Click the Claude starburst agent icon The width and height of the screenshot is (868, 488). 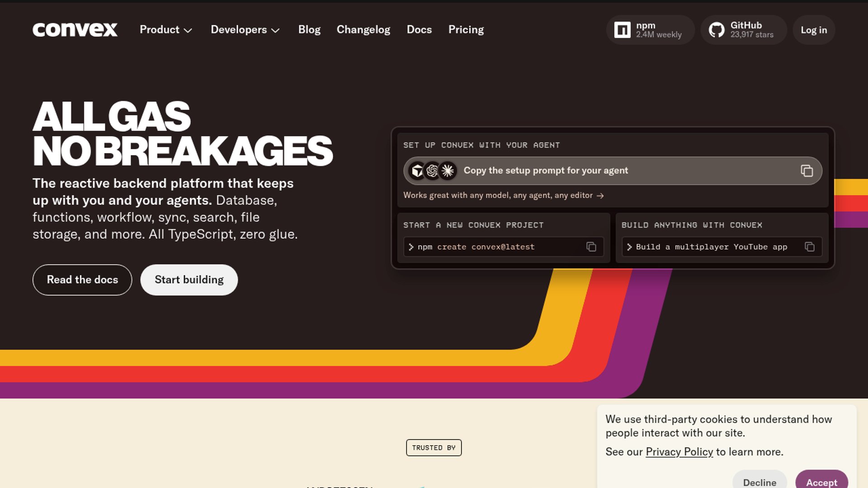coord(448,171)
